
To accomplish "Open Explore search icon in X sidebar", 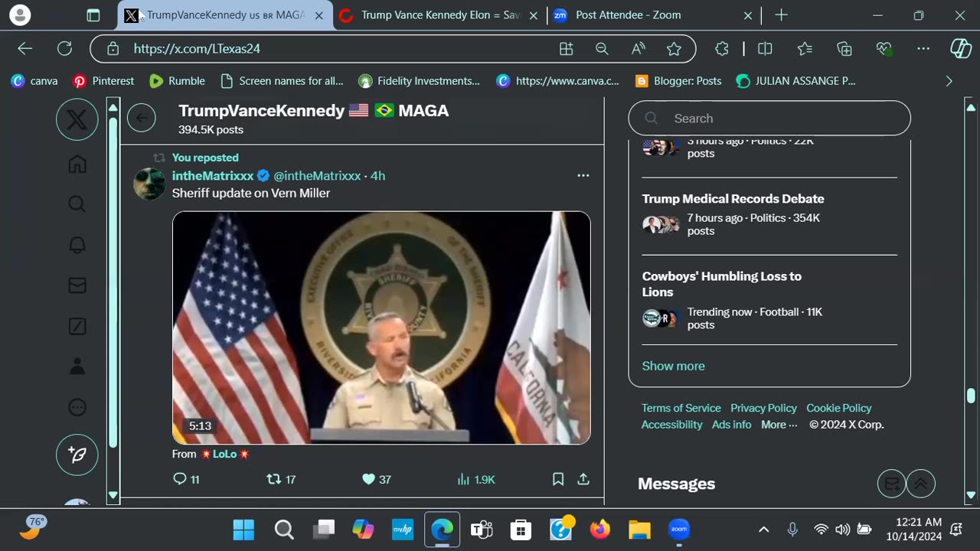I will [77, 204].
